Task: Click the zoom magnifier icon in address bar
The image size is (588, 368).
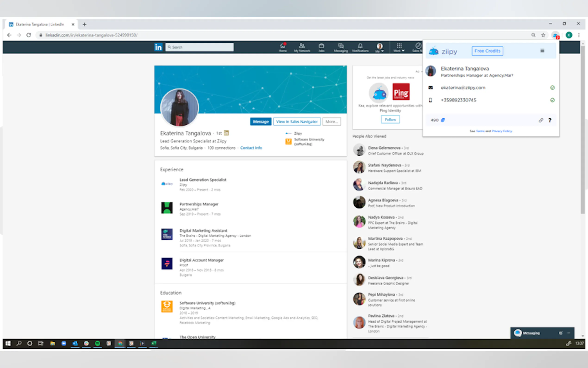Action: pyautogui.click(x=533, y=35)
